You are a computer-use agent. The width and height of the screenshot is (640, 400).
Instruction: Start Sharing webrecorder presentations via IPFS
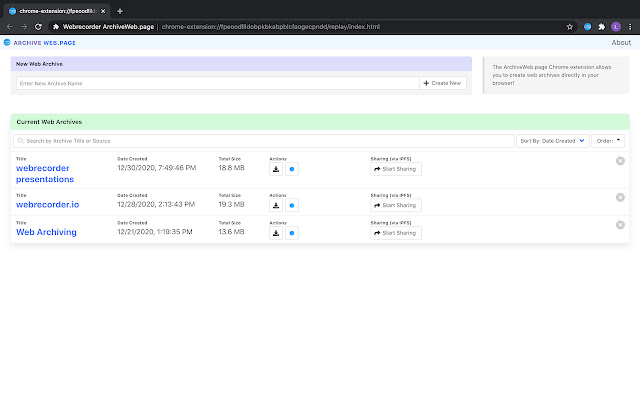(396, 169)
